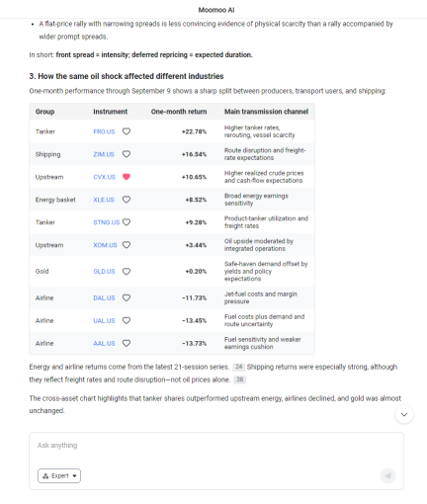Click the Ask anything input field
The height and width of the screenshot is (504, 427).
[x=216, y=450]
